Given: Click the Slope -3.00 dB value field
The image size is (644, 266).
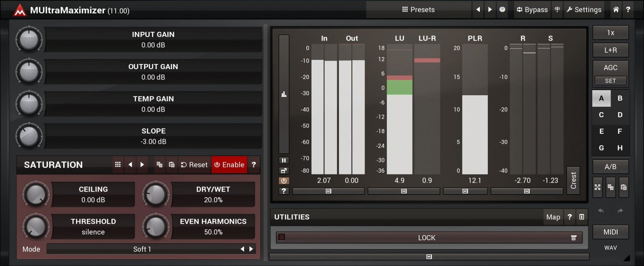Looking at the screenshot, I should coord(153,136).
